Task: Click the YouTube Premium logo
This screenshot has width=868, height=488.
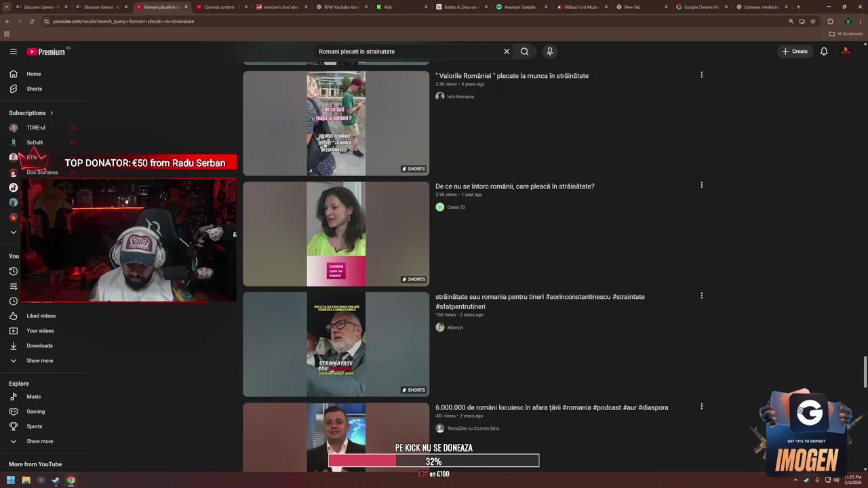Action: click(x=46, y=52)
